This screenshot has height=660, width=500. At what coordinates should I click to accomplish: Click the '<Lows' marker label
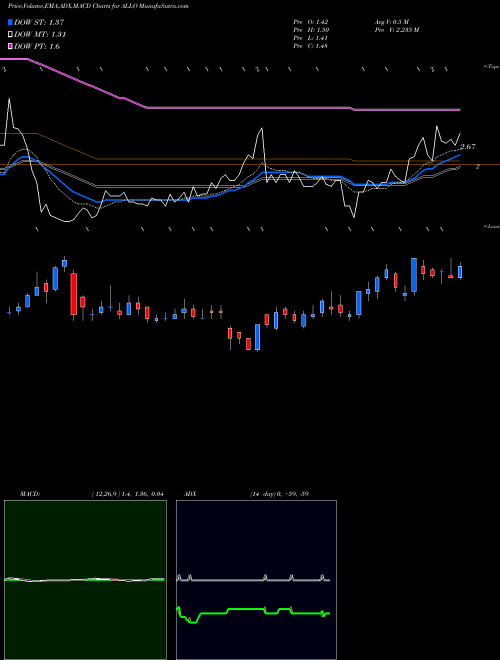tap(491, 226)
